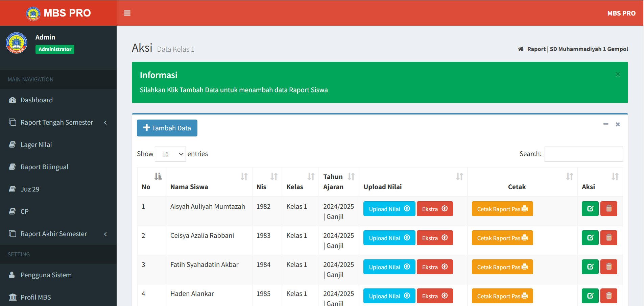644x306 pixels.
Task: Click the trash icon in Haden Alankar's row
Action: pyautogui.click(x=609, y=296)
